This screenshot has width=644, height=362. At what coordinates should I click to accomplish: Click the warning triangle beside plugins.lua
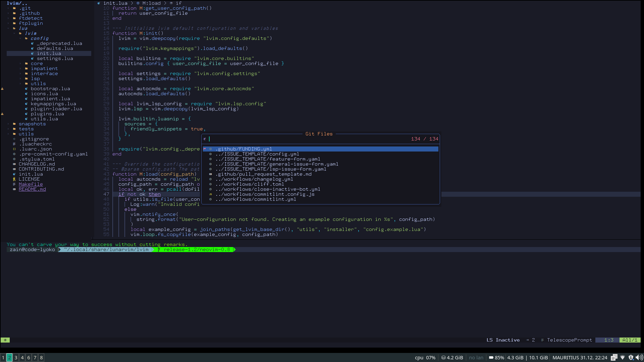[x=2, y=114]
